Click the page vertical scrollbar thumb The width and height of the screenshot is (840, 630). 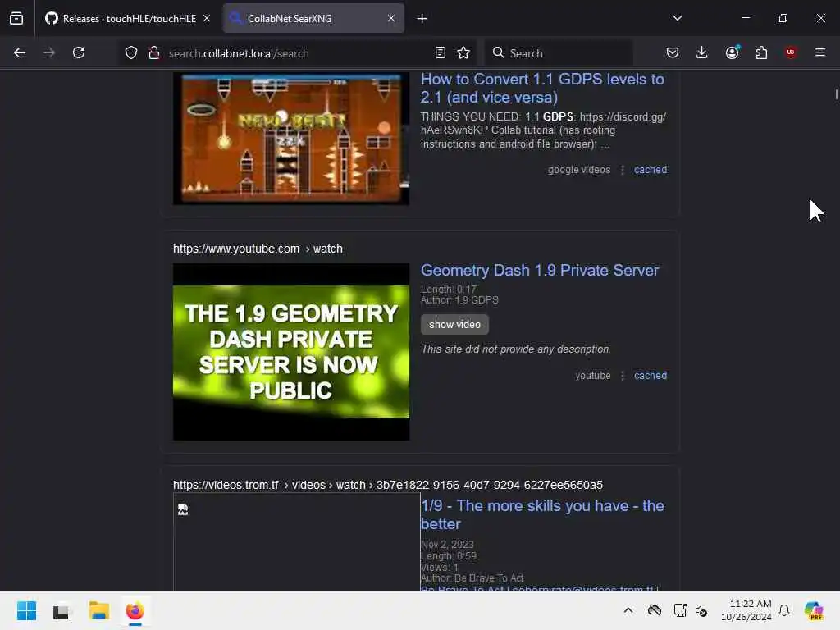pos(836,95)
